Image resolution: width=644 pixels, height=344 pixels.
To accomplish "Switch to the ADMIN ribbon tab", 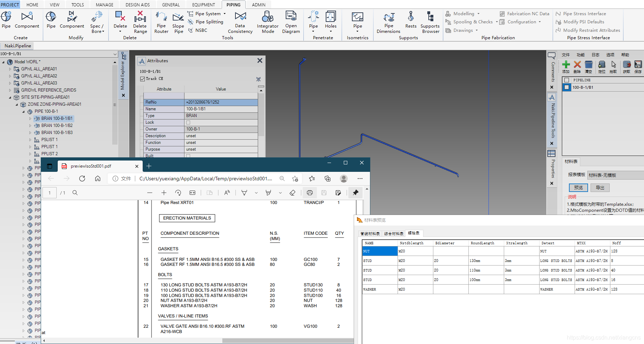I will click(259, 5).
